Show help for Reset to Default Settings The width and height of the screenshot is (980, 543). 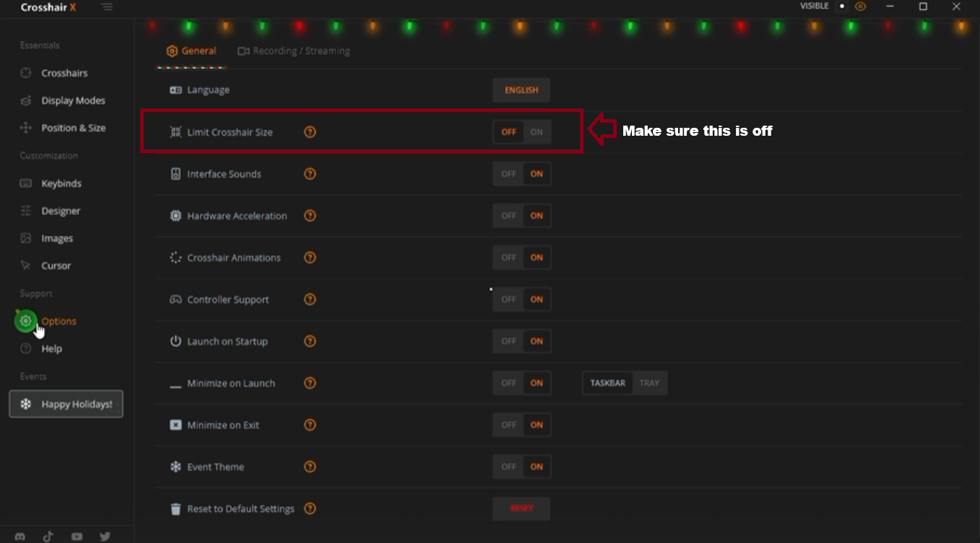(310, 509)
